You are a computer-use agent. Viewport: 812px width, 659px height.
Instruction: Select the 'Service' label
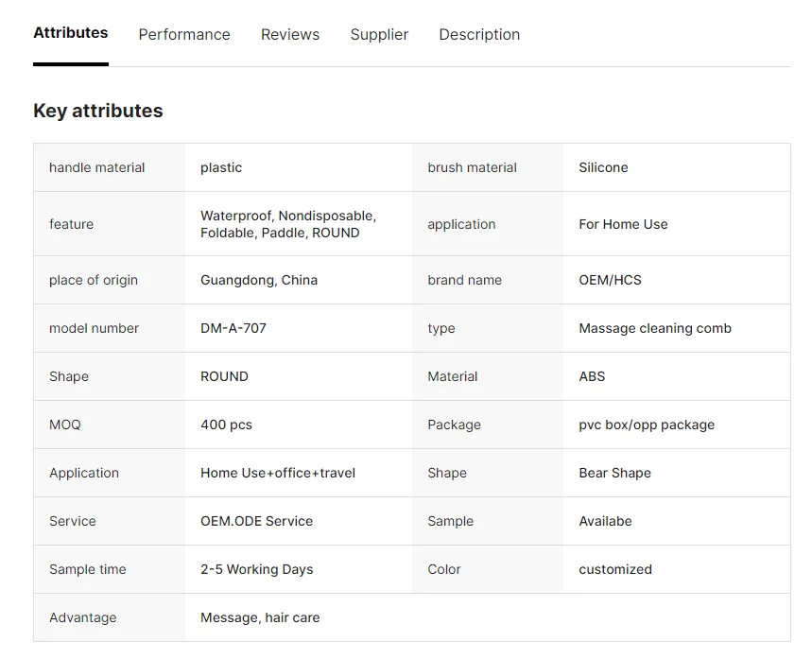(73, 521)
